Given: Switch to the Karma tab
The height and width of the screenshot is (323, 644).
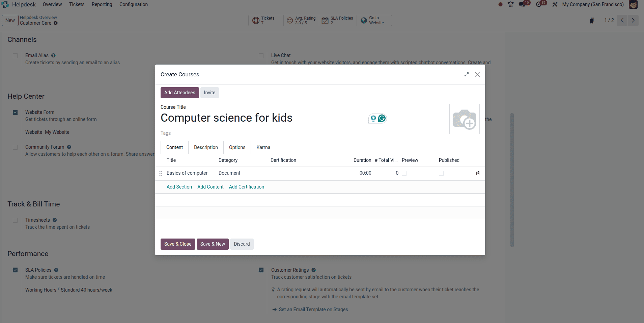Looking at the screenshot, I should coord(263,147).
